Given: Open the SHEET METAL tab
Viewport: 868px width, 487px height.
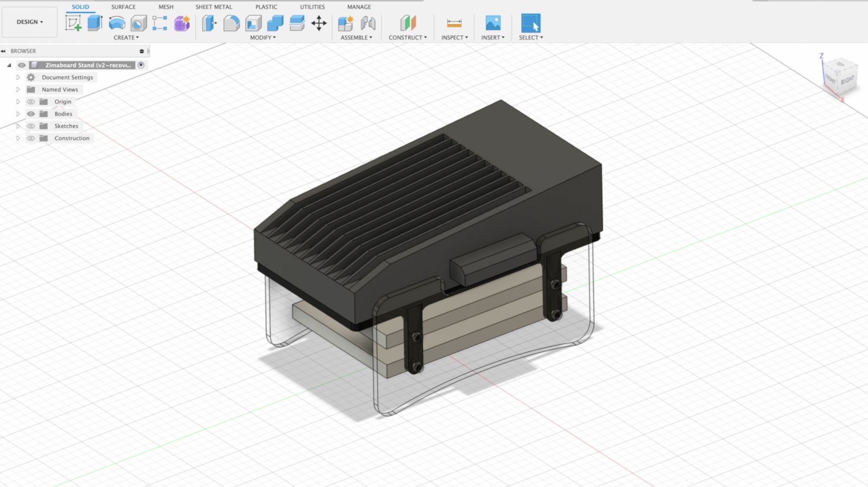Looking at the screenshot, I should [213, 7].
